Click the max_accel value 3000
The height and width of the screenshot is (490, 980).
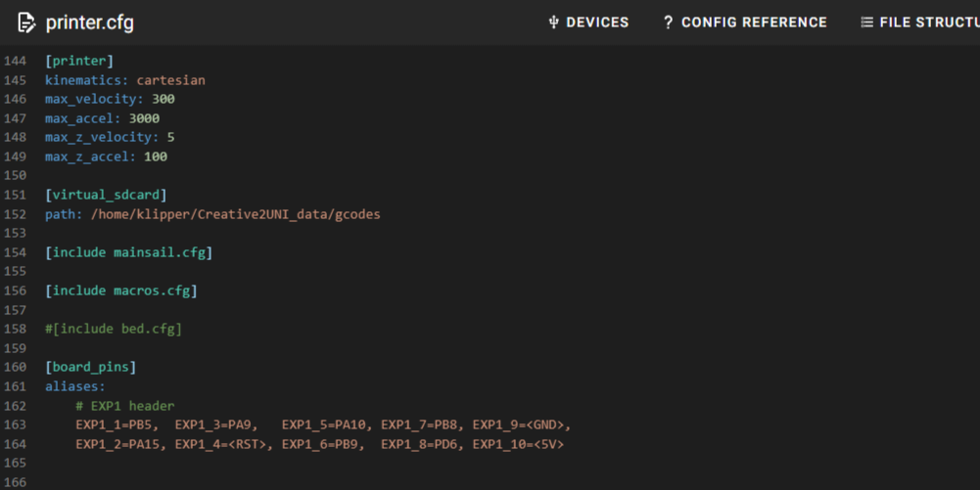[x=144, y=118]
